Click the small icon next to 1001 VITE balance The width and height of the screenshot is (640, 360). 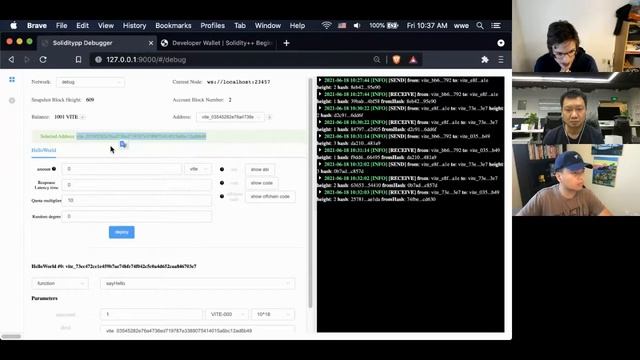pos(82,117)
